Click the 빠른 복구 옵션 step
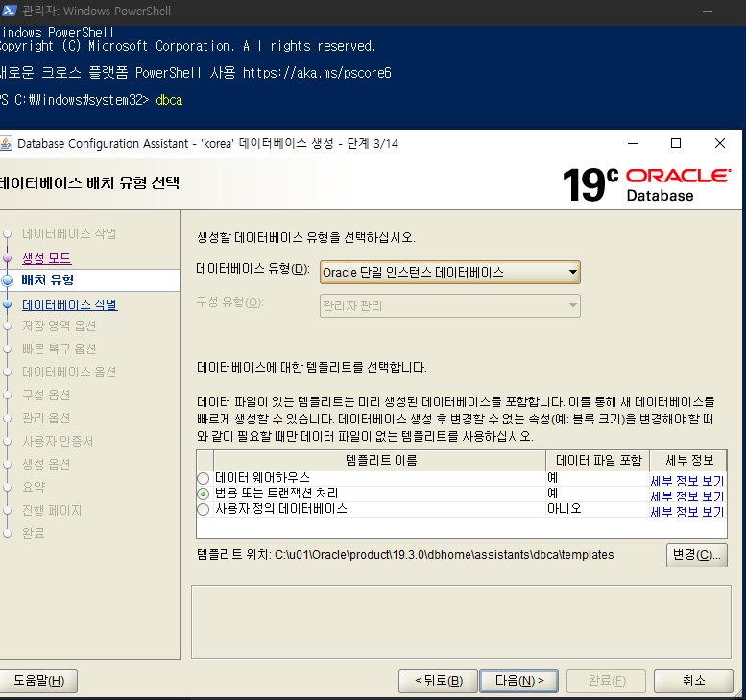Viewport: 746px width, 700px height. tap(59, 349)
